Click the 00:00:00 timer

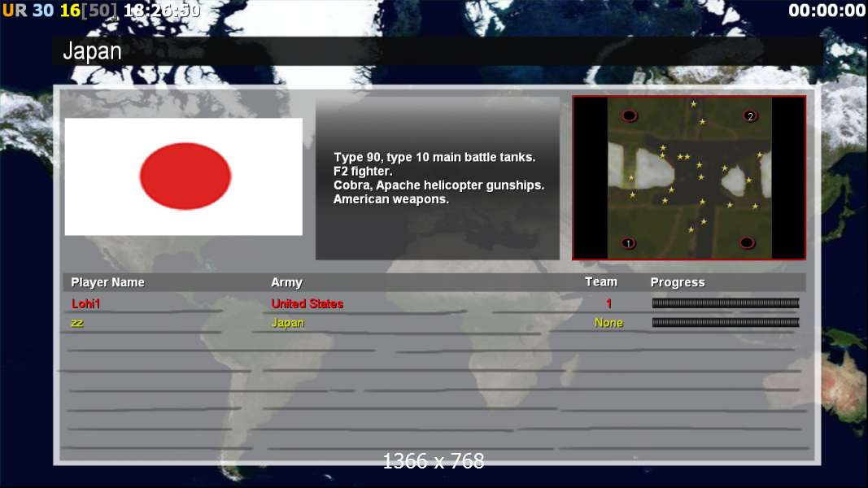[827, 10]
